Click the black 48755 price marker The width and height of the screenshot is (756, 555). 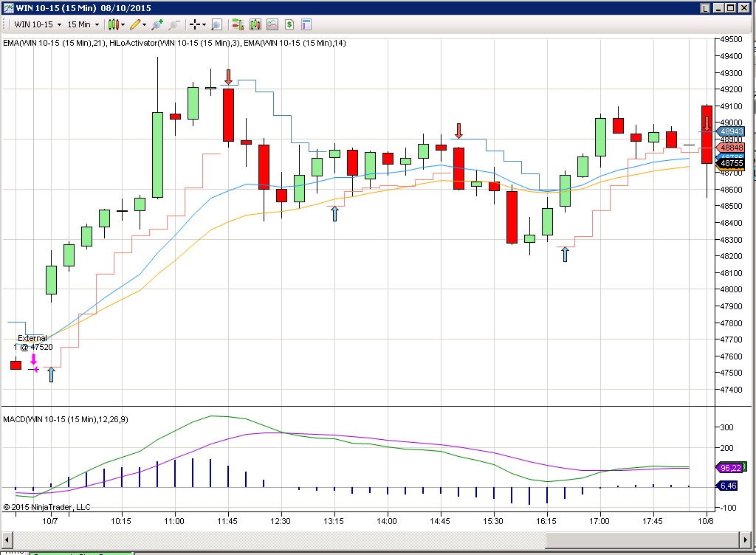[732, 163]
